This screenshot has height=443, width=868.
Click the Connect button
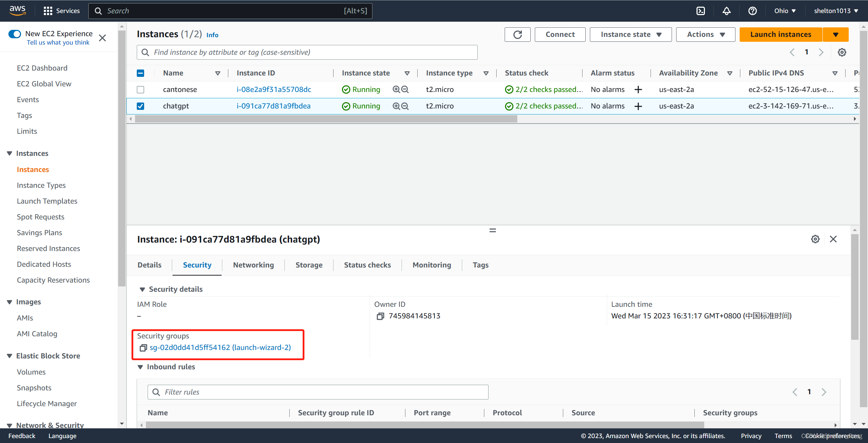tap(560, 34)
